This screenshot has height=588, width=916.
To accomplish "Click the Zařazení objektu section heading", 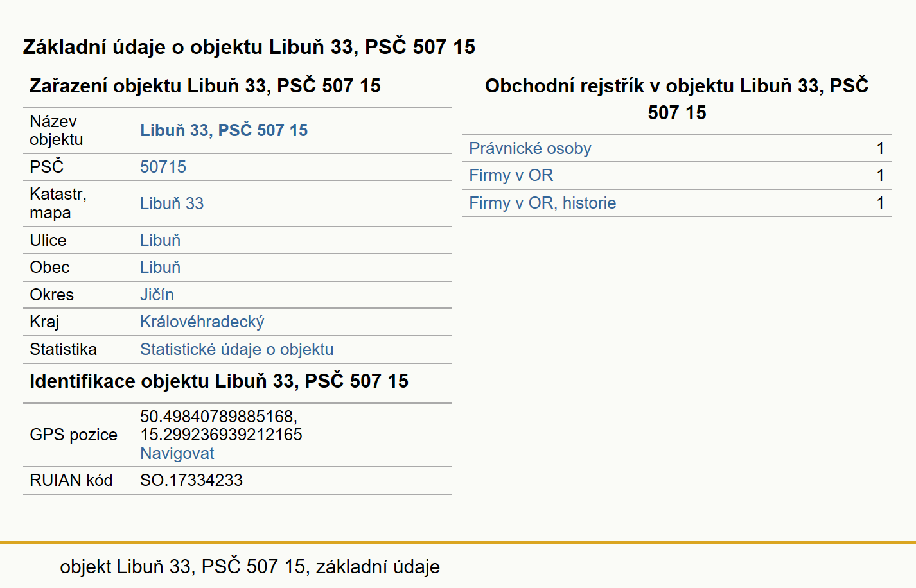I will coord(205,85).
